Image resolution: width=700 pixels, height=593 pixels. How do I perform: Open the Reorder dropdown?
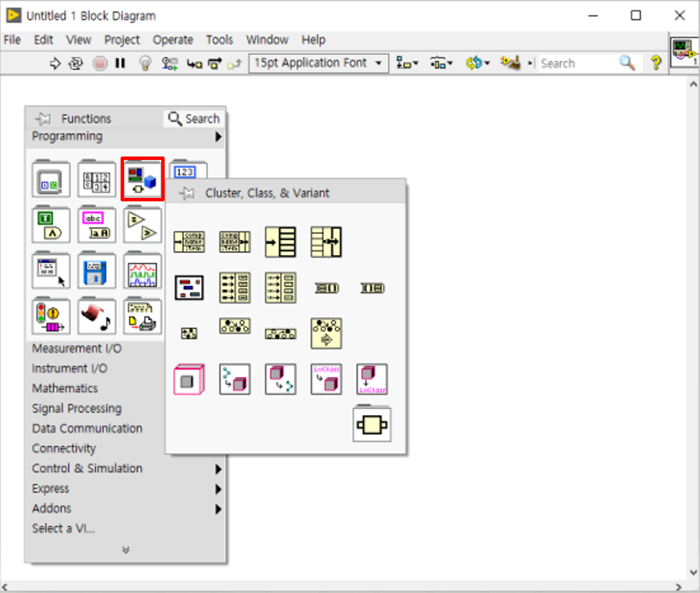(x=477, y=63)
